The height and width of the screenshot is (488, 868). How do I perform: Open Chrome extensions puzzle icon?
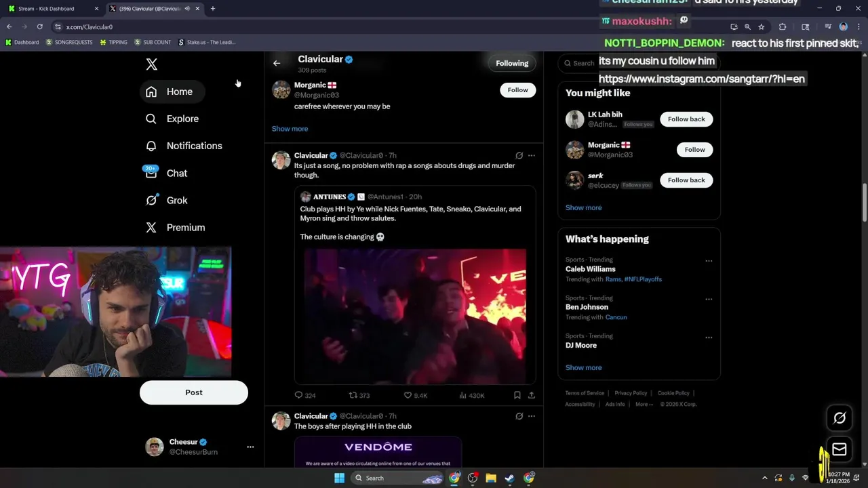[x=783, y=26]
